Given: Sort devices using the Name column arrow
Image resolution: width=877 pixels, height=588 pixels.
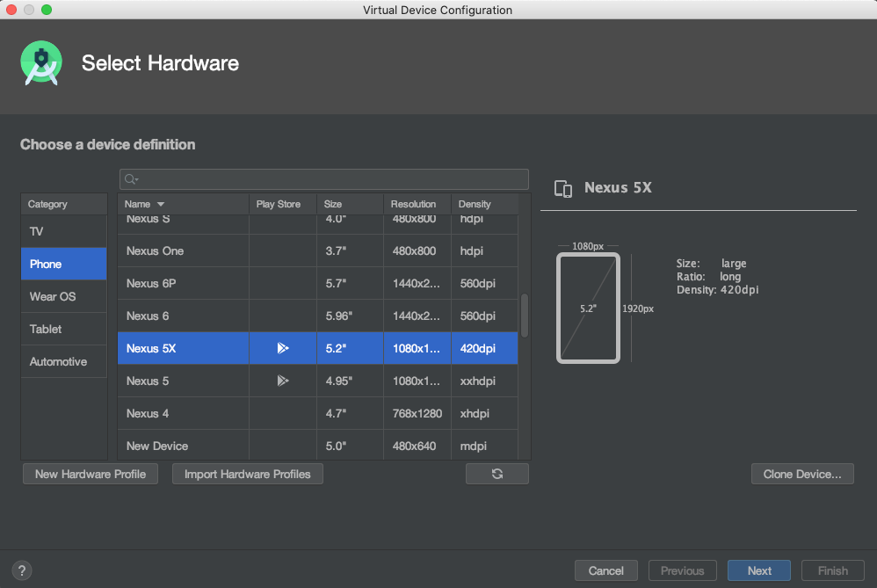Looking at the screenshot, I should tap(161, 204).
